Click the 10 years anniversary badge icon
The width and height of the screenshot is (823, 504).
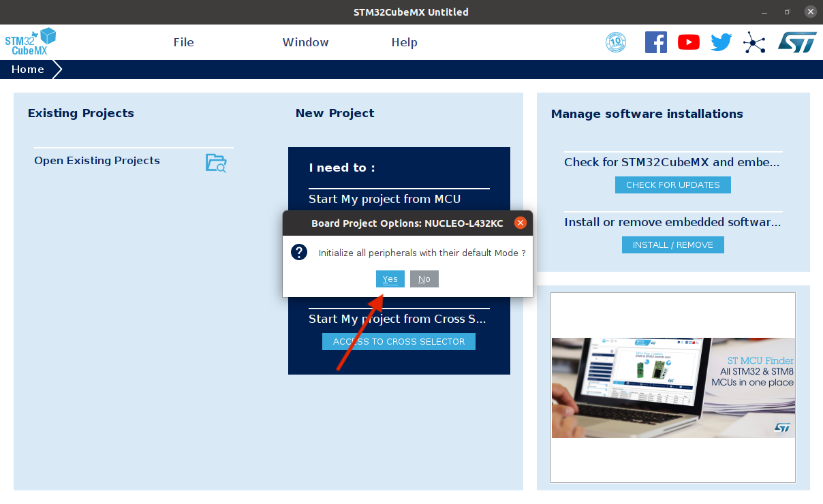[615, 42]
